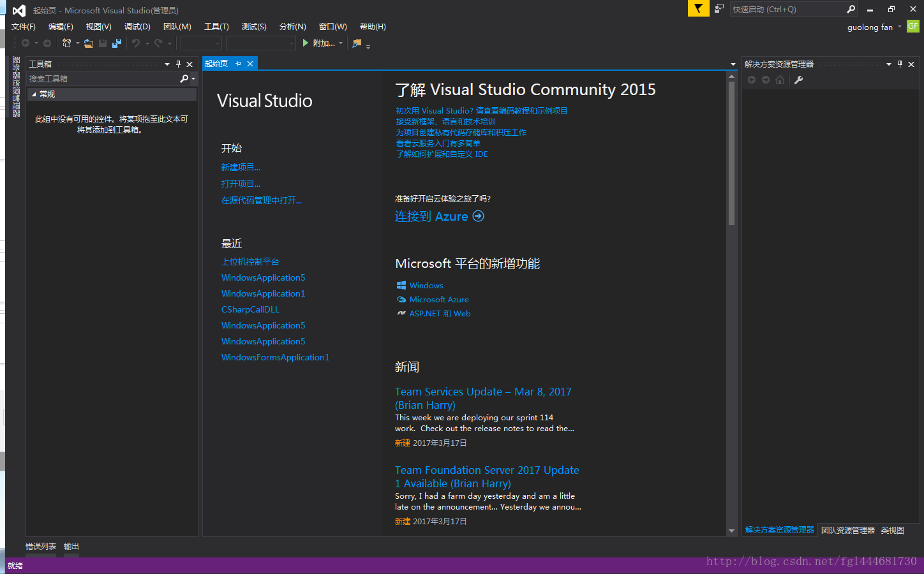Switch to 类视图 tab
The height and width of the screenshot is (574, 924).
[893, 530]
